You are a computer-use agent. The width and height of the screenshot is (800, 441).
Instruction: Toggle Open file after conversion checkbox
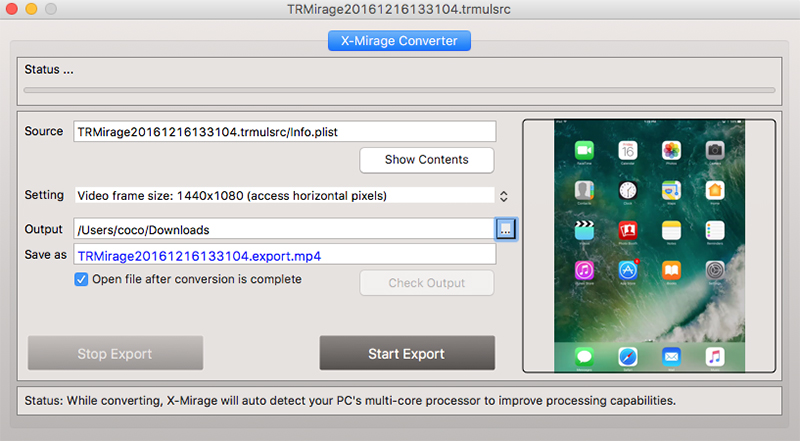(x=81, y=279)
